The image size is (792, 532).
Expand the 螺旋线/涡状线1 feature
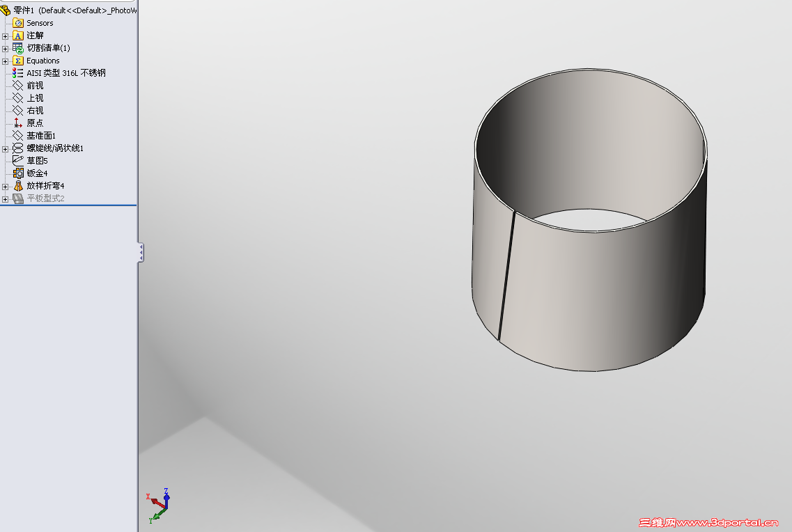(x=5, y=149)
